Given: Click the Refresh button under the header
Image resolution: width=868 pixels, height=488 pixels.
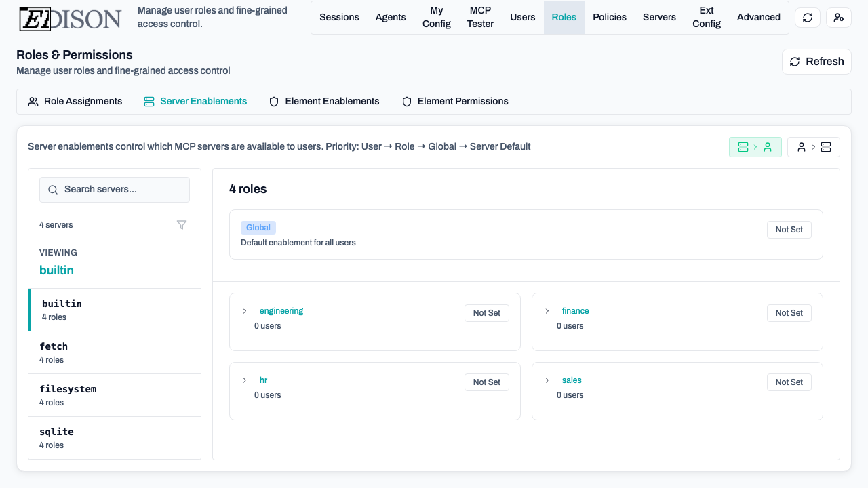Looking at the screenshot, I should coord(816,62).
